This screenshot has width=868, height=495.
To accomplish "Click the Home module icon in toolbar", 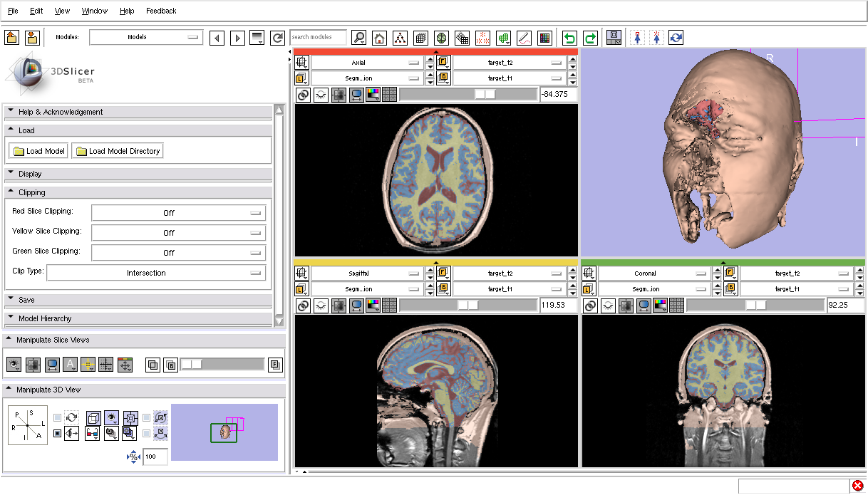I will click(x=380, y=38).
